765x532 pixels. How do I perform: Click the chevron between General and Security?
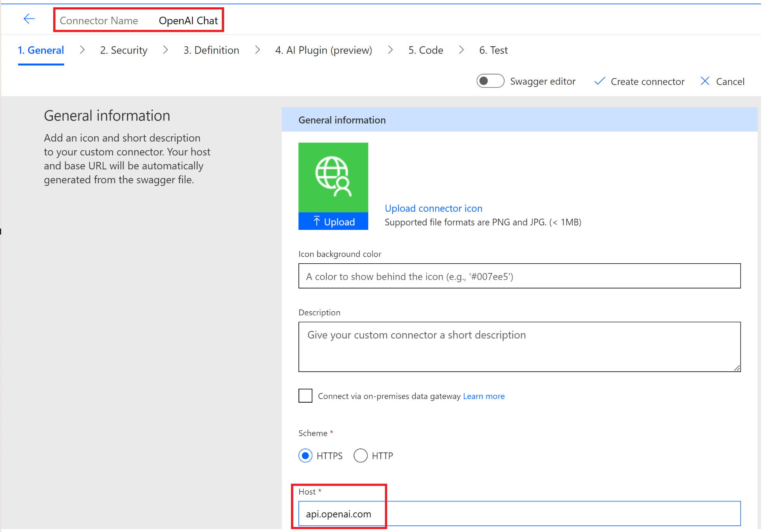(x=82, y=50)
